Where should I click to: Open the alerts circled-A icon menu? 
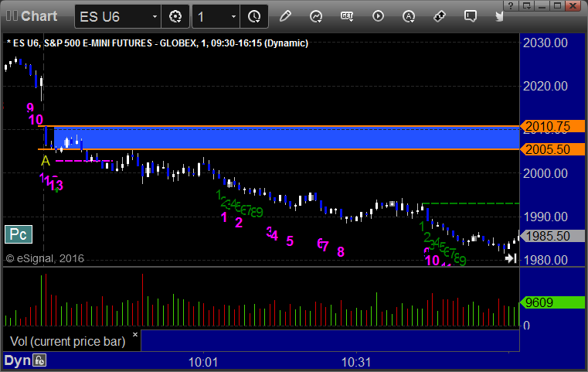pyautogui.click(x=409, y=16)
